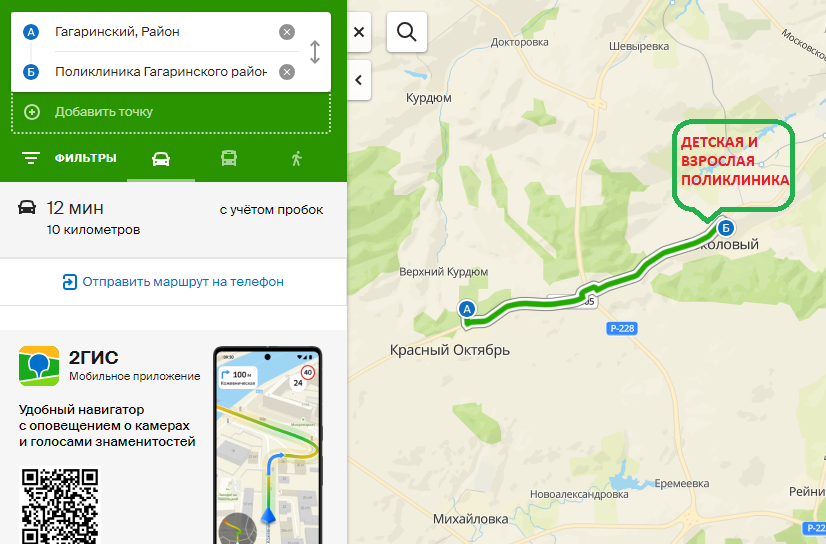Click the A start marker on map
This screenshot has width=826, height=544.
(467, 309)
